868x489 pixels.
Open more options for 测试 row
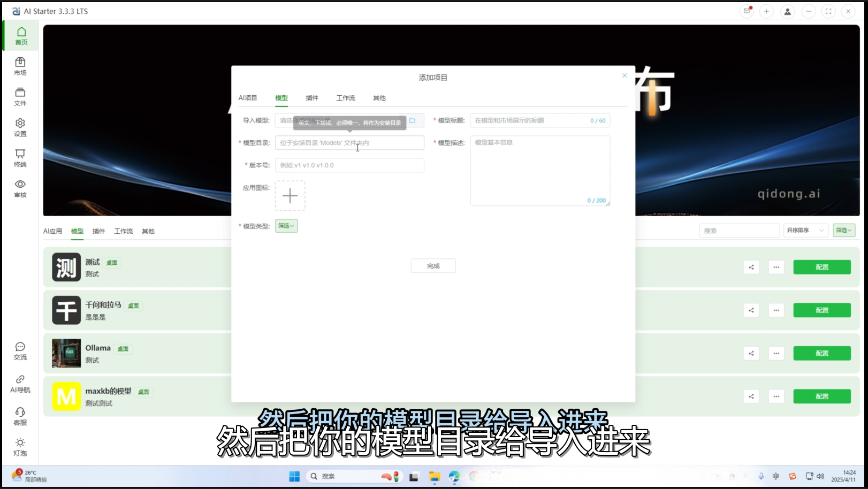point(776,267)
